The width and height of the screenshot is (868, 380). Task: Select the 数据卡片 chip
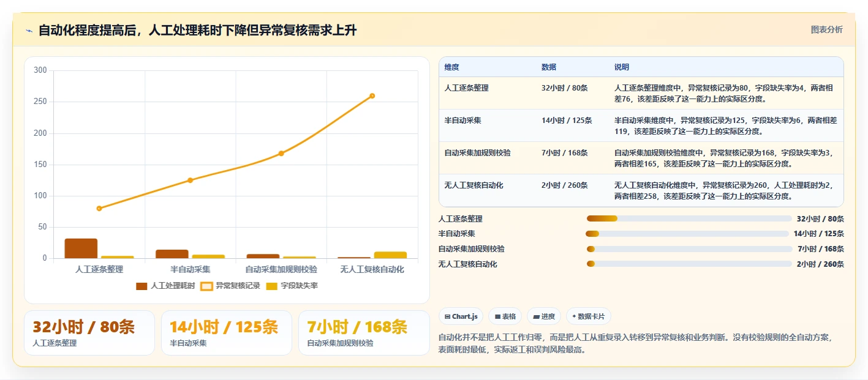588,316
